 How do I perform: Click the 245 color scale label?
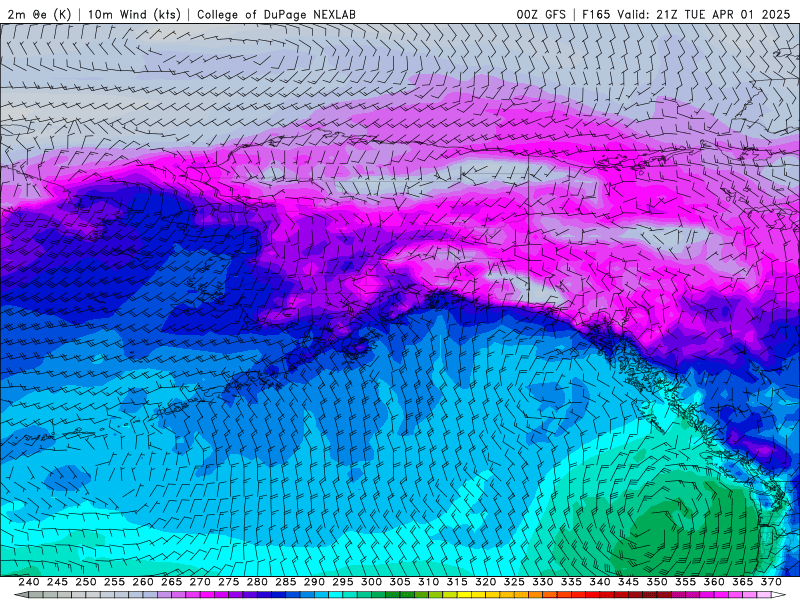(x=57, y=582)
